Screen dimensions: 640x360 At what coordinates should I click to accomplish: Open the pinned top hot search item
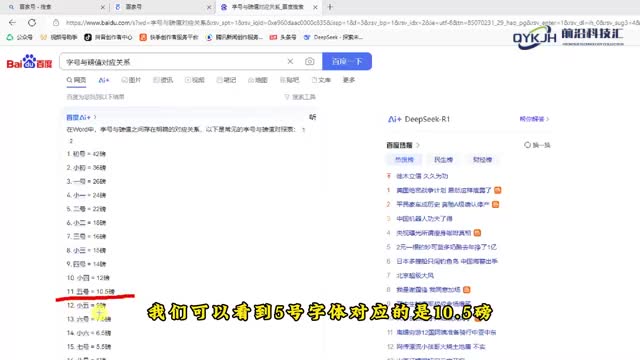point(422,176)
